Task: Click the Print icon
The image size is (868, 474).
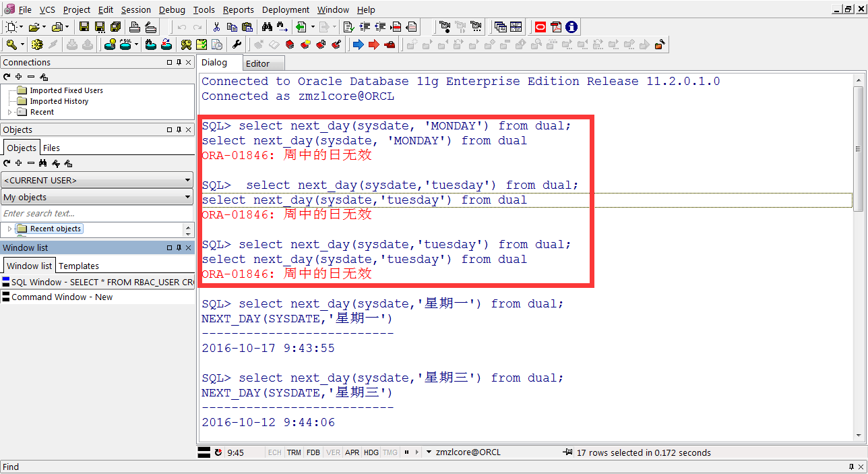Action: click(x=135, y=27)
